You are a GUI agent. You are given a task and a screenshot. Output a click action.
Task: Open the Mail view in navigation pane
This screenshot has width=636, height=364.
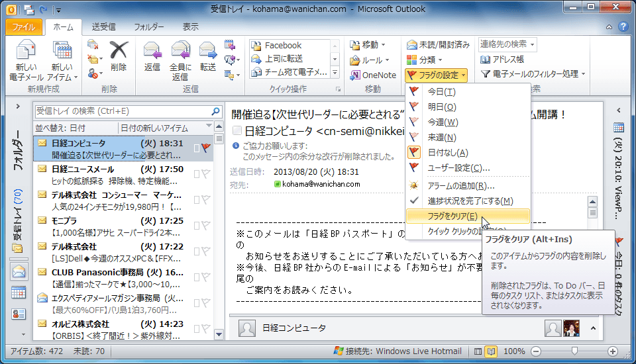(19, 271)
